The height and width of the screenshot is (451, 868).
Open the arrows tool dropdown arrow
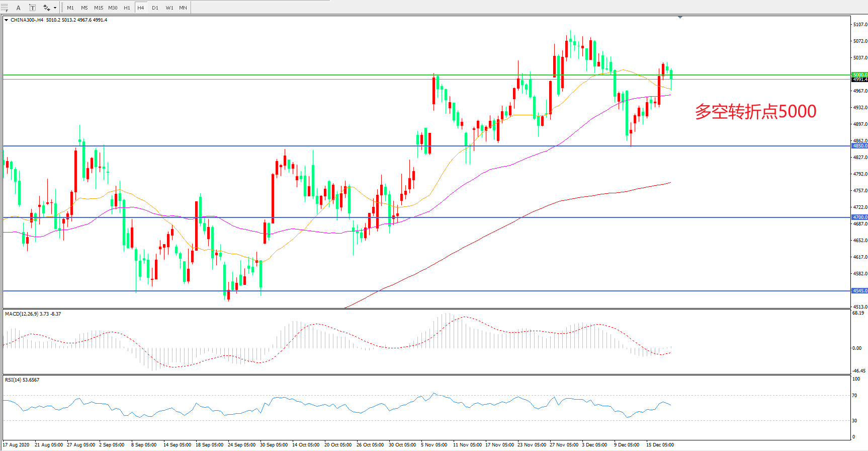click(55, 8)
